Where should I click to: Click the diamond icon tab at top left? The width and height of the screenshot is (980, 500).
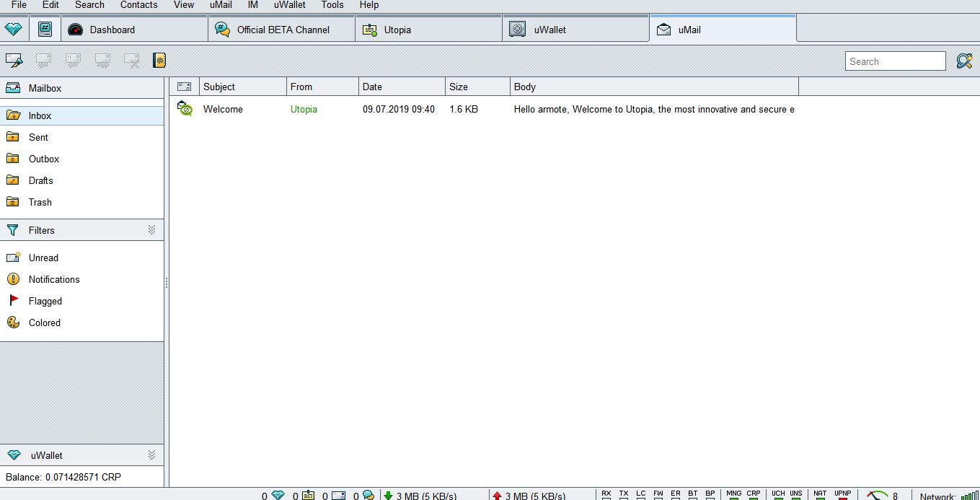[14, 30]
